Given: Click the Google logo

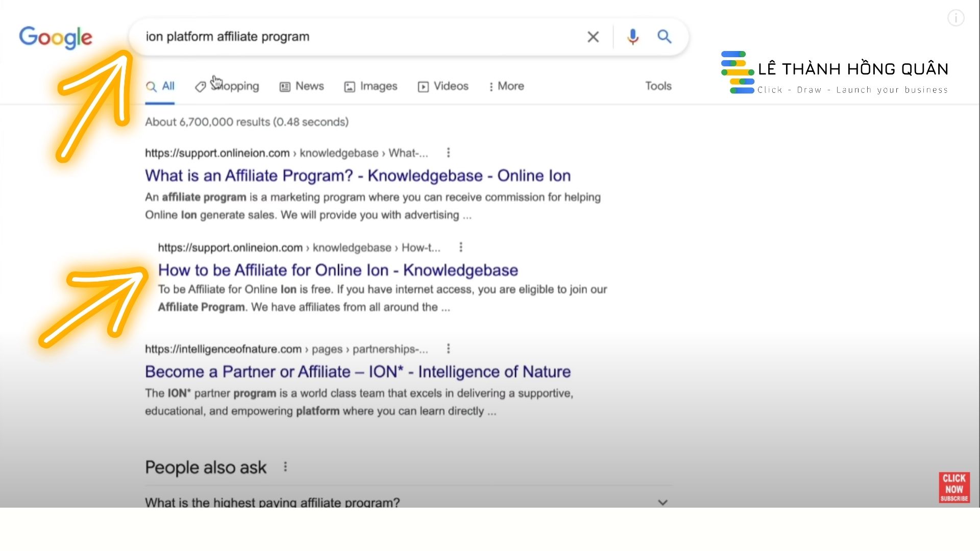Looking at the screenshot, I should [56, 37].
